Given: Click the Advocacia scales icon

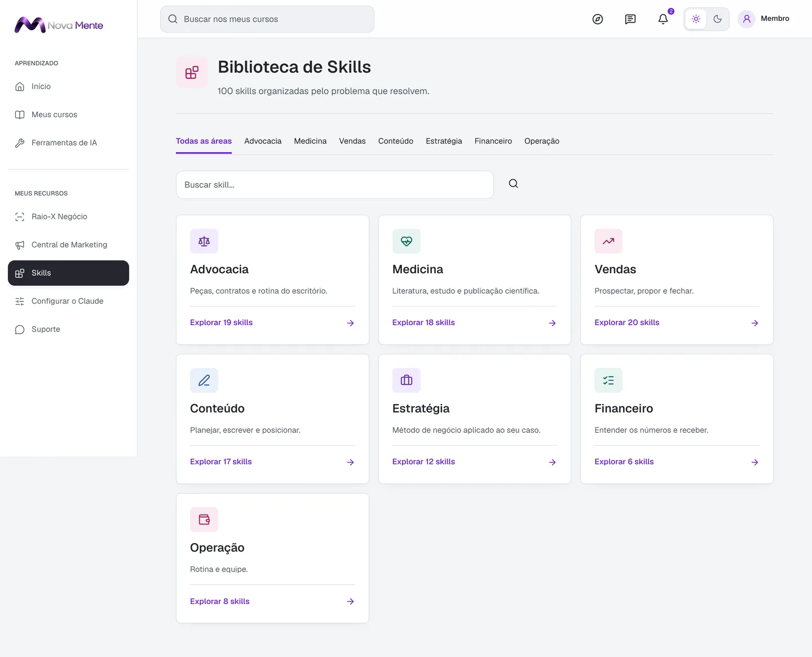Looking at the screenshot, I should (x=204, y=241).
